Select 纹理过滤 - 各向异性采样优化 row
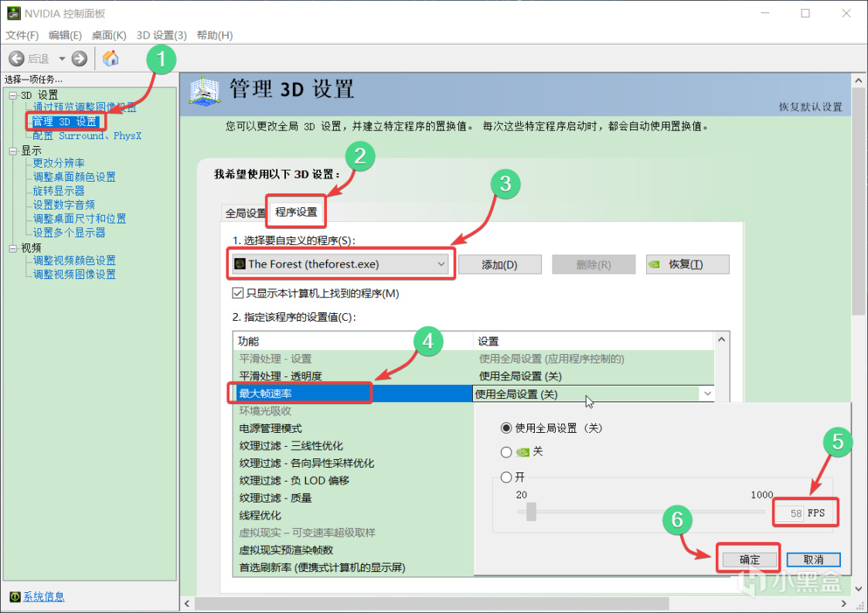Screen dimensions: 868x613 [352, 463]
